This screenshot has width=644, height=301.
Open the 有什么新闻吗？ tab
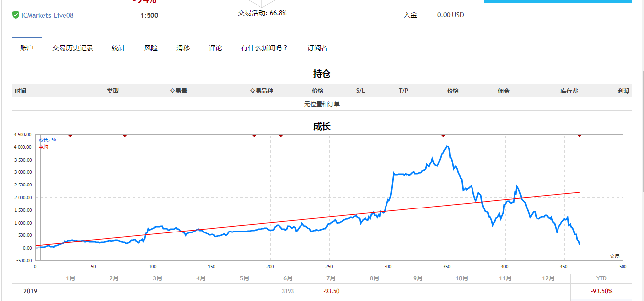[x=264, y=48]
